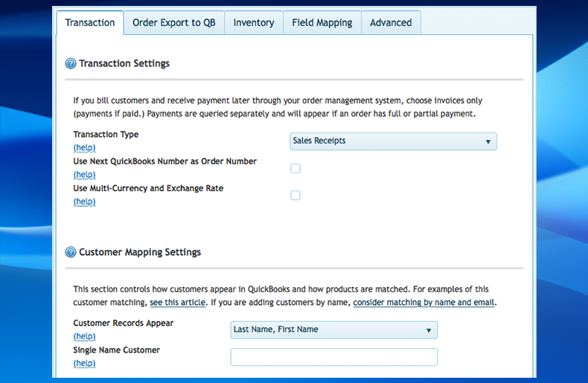Follow 'consider matching by name and email' link
The height and width of the screenshot is (383, 588).
(x=424, y=303)
